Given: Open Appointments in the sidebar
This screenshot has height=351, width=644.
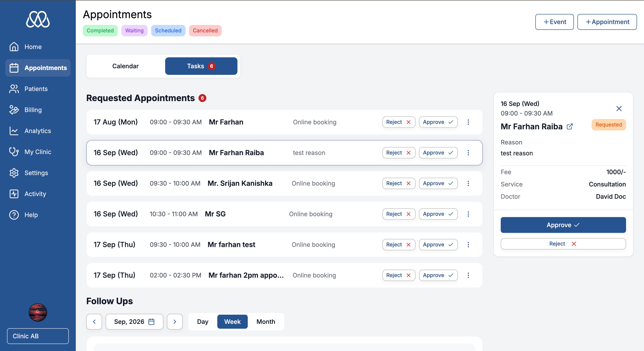Looking at the screenshot, I should tap(37, 68).
